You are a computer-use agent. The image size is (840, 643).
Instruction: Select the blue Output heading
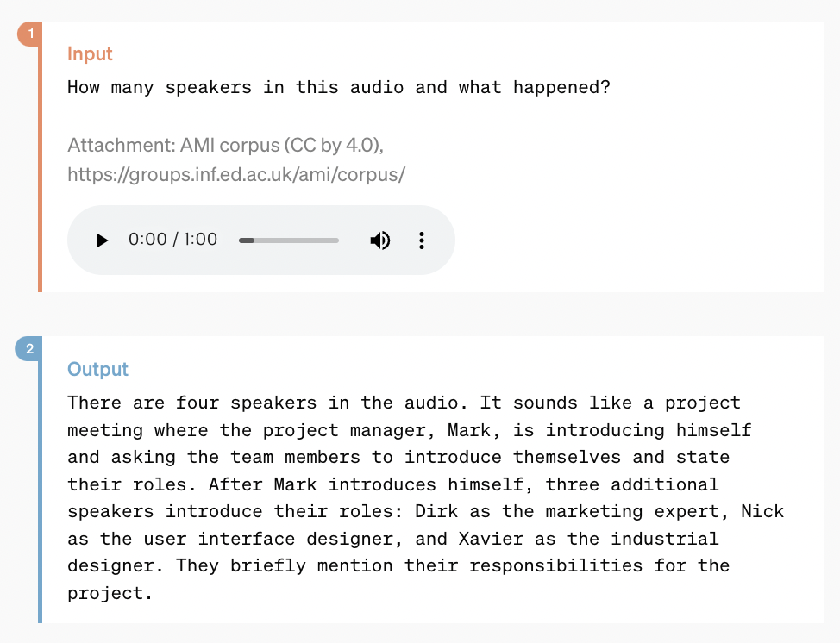pyautogui.click(x=97, y=369)
